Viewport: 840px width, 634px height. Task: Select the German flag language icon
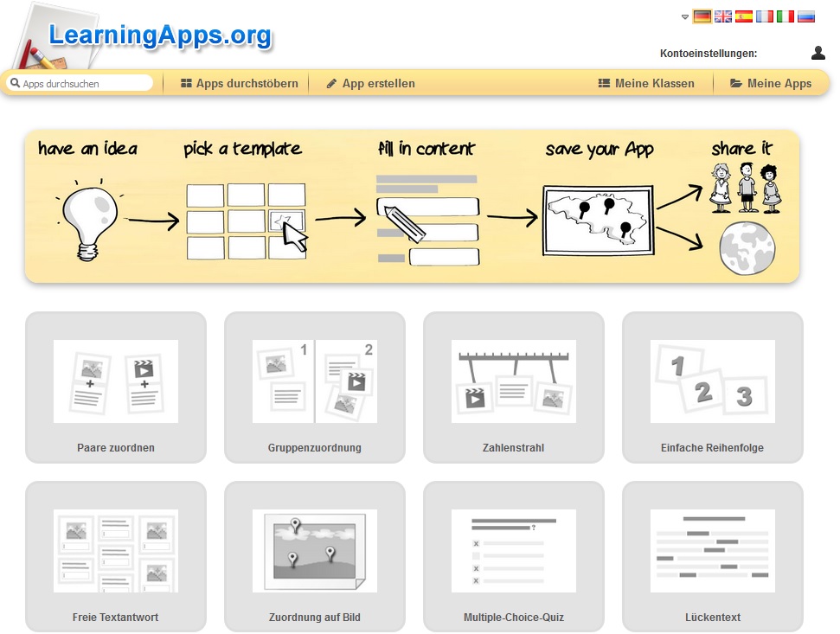[x=702, y=16]
